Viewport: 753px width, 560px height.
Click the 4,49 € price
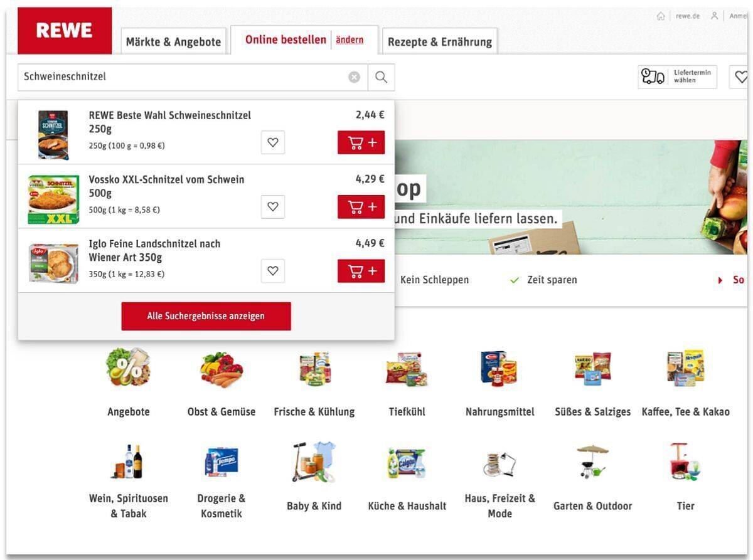(370, 243)
